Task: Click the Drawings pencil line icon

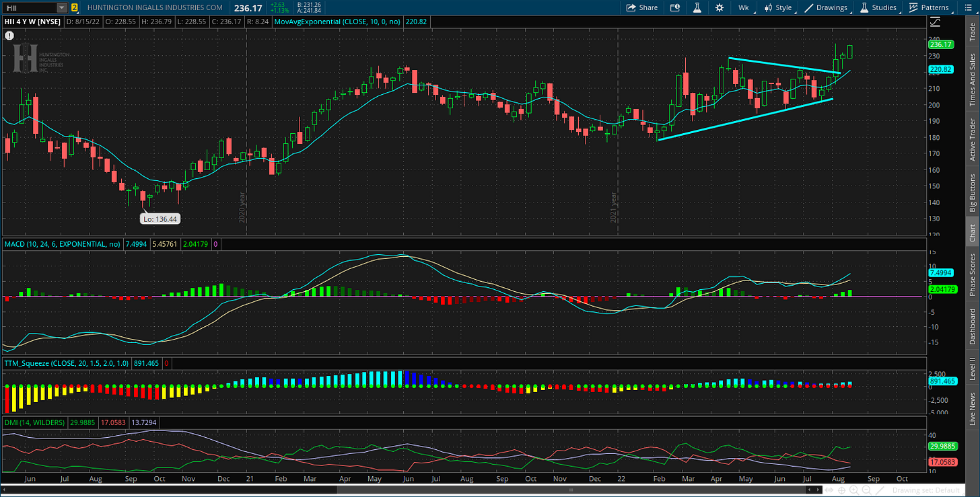Action: tap(810, 7)
